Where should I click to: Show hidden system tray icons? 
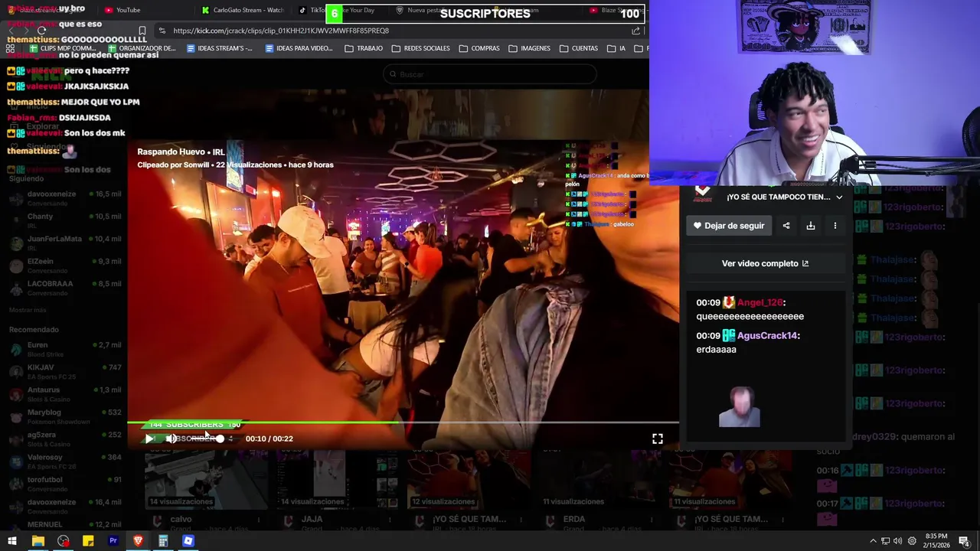pos(873,541)
